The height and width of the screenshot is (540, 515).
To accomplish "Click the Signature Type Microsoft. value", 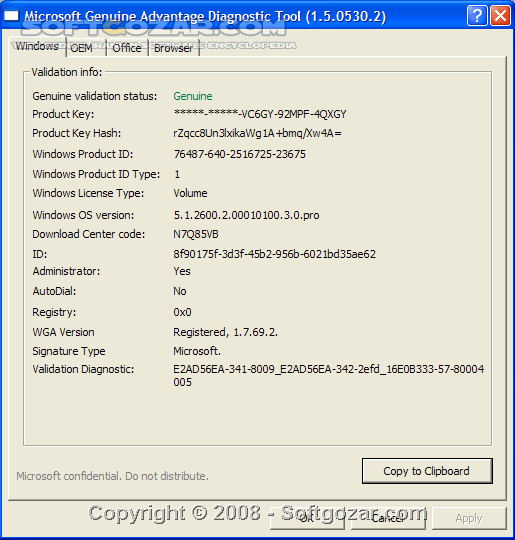I will coord(197,351).
